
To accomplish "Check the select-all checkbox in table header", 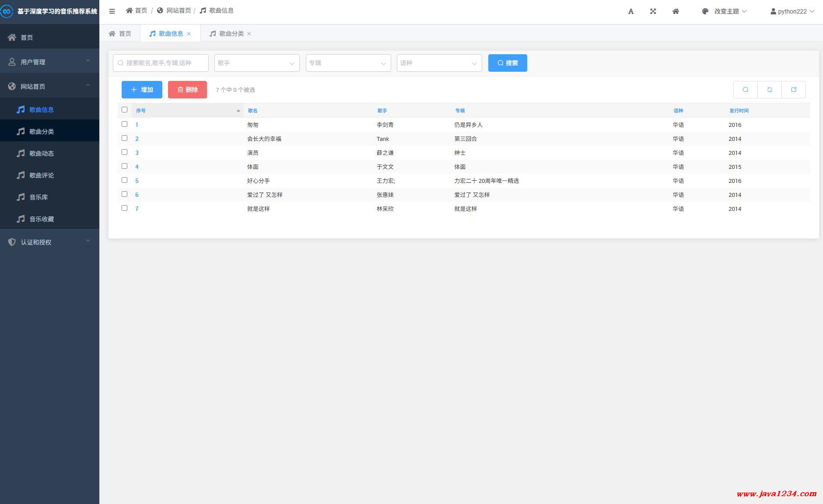I will pos(124,110).
